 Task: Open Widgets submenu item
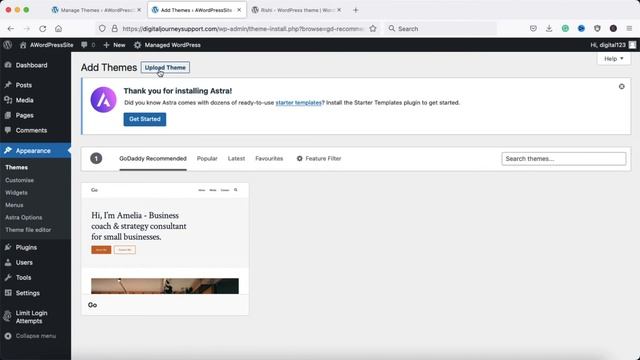coord(16,192)
